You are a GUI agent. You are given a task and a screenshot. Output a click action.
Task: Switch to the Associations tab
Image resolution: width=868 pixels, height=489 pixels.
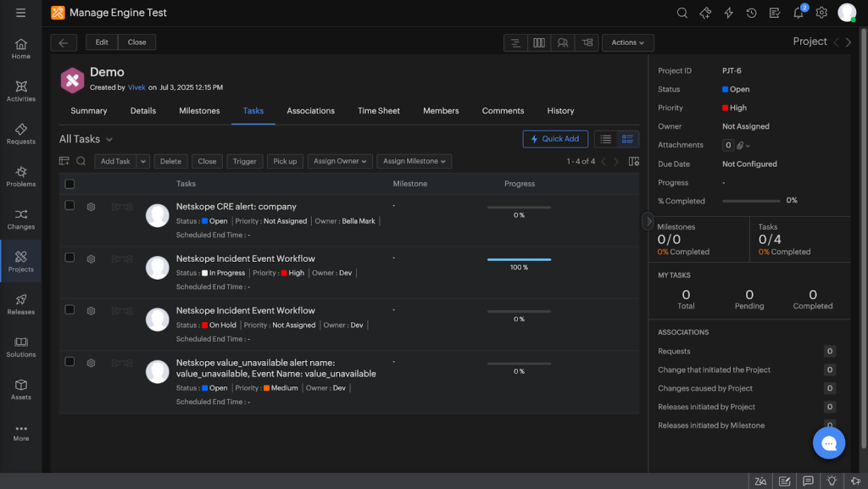click(310, 111)
